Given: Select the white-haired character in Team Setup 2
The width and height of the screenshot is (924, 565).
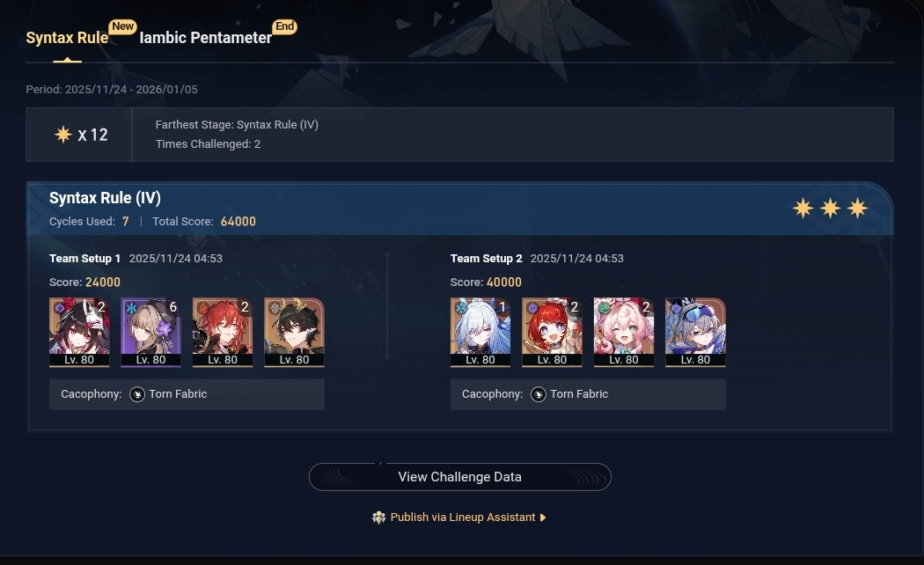Looking at the screenshot, I should point(480,333).
